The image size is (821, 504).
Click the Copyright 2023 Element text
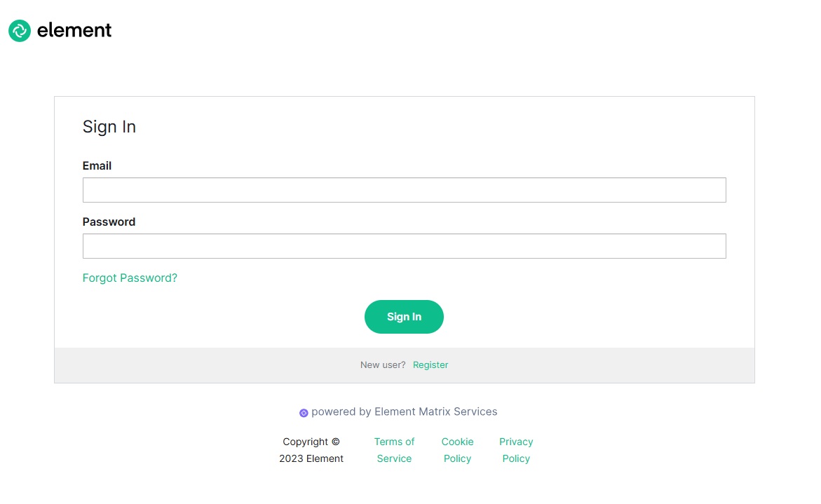coord(311,449)
